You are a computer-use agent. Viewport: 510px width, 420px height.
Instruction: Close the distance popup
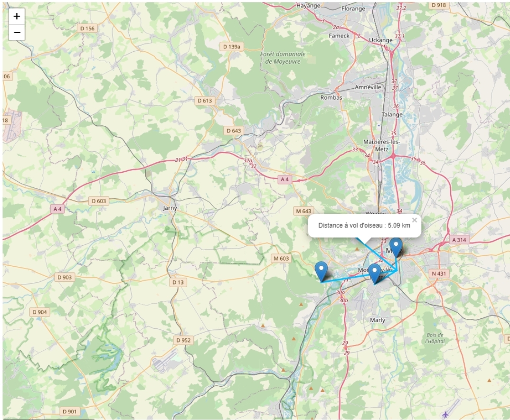pyautogui.click(x=415, y=220)
